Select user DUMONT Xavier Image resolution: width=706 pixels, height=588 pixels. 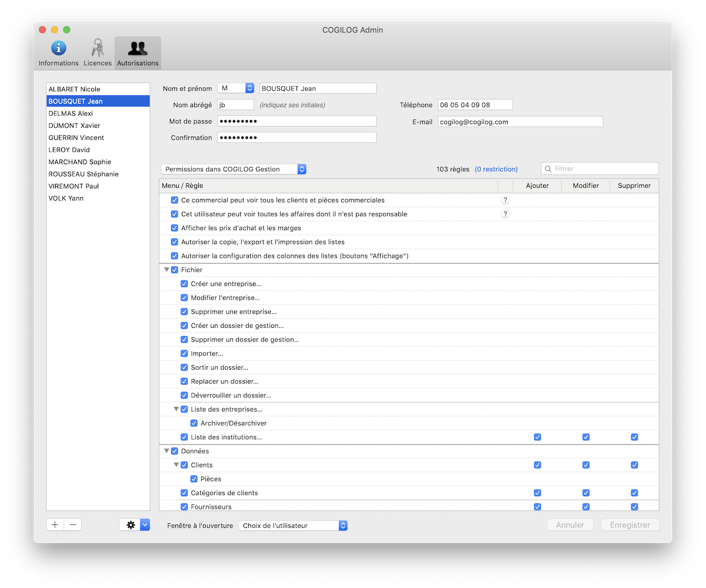point(98,126)
